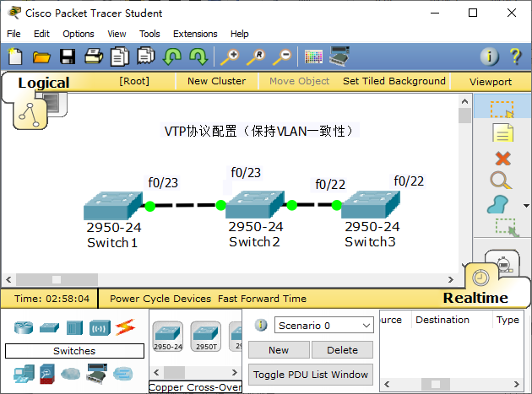Activate the Inspect magnifier tool
This screenshot has height=394, width=532.
[x=501, y=181]
